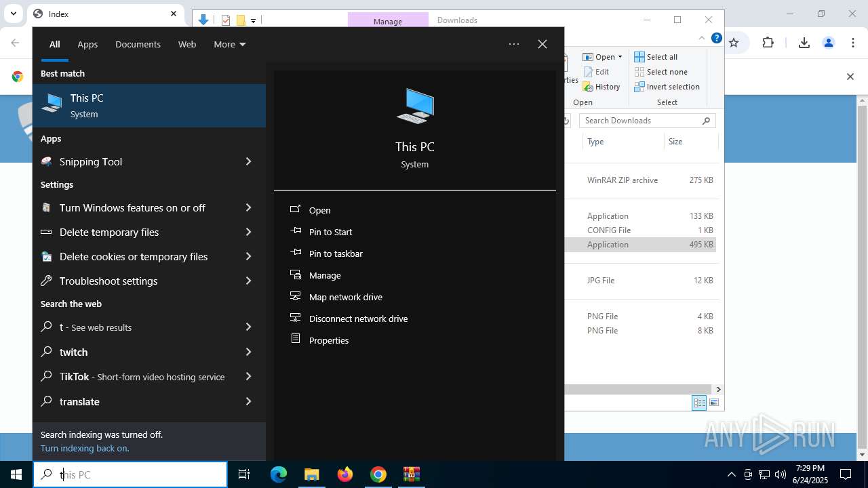Show hidden system tray icons
The width and height of the screenshot is (868, 488).
[731, 474]
